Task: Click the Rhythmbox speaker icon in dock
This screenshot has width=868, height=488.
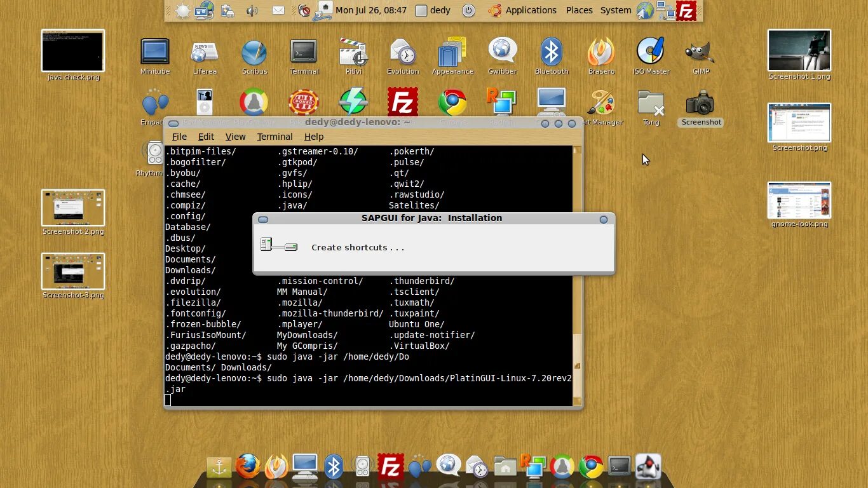Action: click(x=362, y=467)
